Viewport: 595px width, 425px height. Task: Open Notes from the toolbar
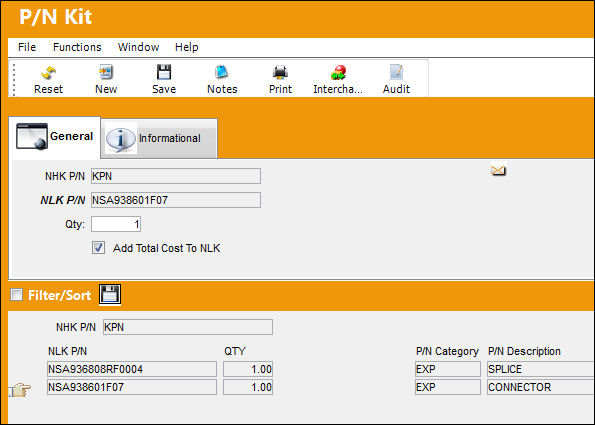pos(222,72)
